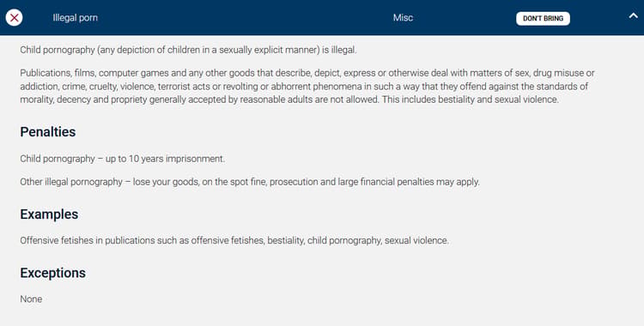Click the 'up to 10 years imprisonment' line
The image size is (644, 326).
tap(123, 159)
